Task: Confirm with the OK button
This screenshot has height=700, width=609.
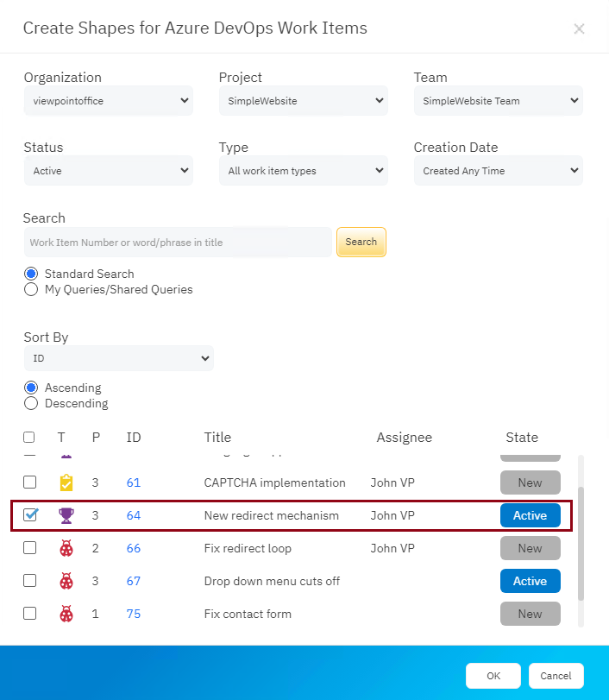Action: 493,676
